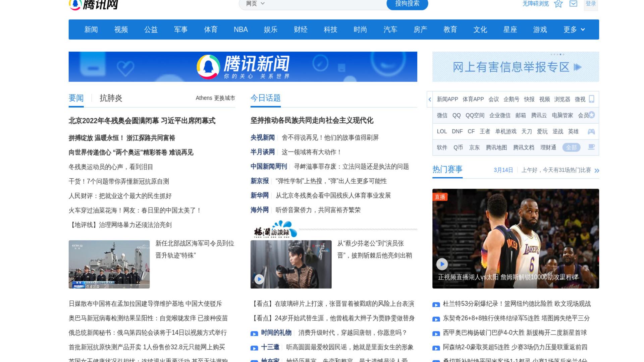The image size is (644, 362).
Task: Open 日媒散布中国将在孟加拉国 article
Action: coord(145,304)
